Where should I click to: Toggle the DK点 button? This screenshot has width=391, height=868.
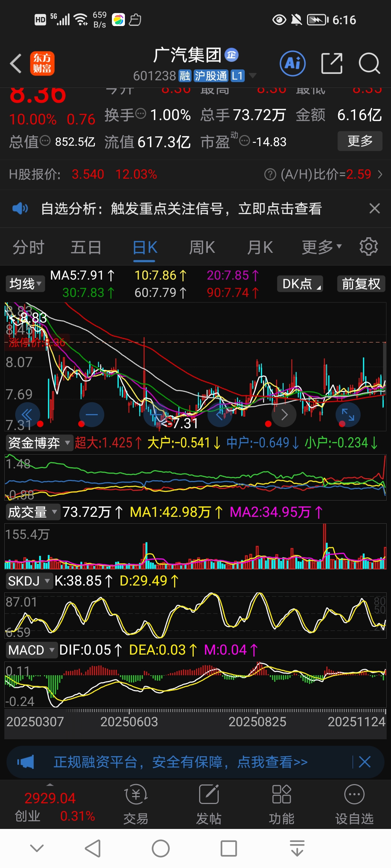(300, 284)
